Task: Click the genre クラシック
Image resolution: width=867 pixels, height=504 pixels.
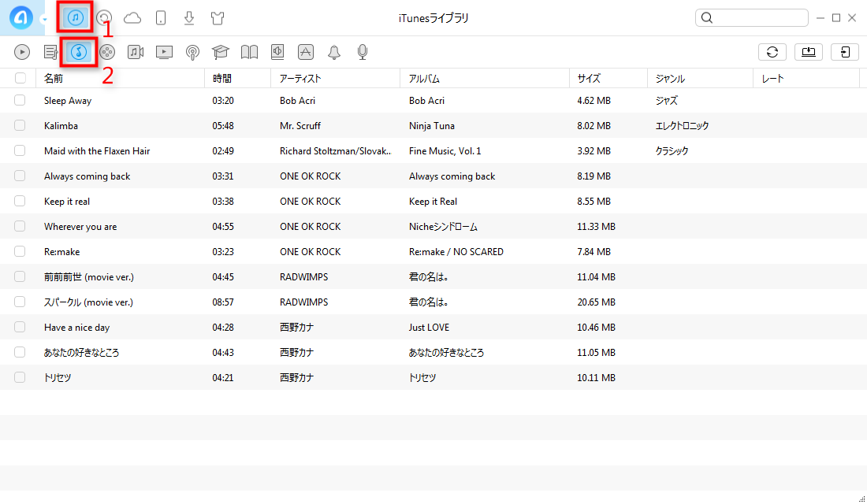Action: 672,151
